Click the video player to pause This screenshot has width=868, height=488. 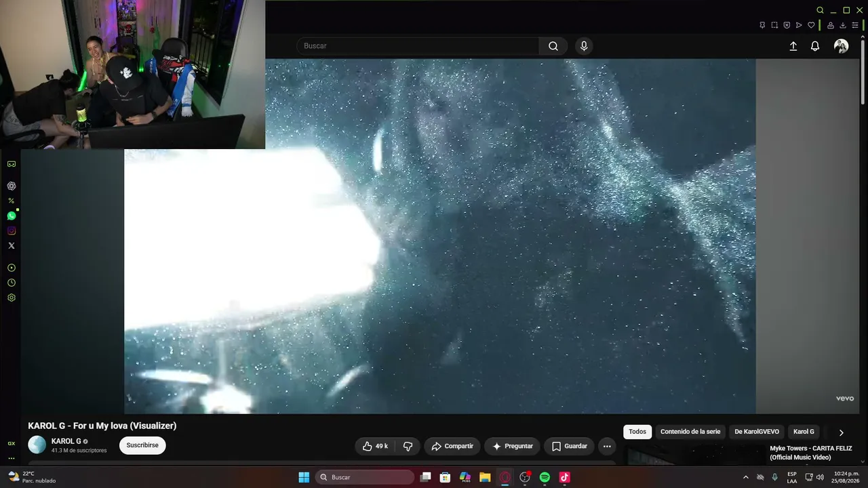440,236
